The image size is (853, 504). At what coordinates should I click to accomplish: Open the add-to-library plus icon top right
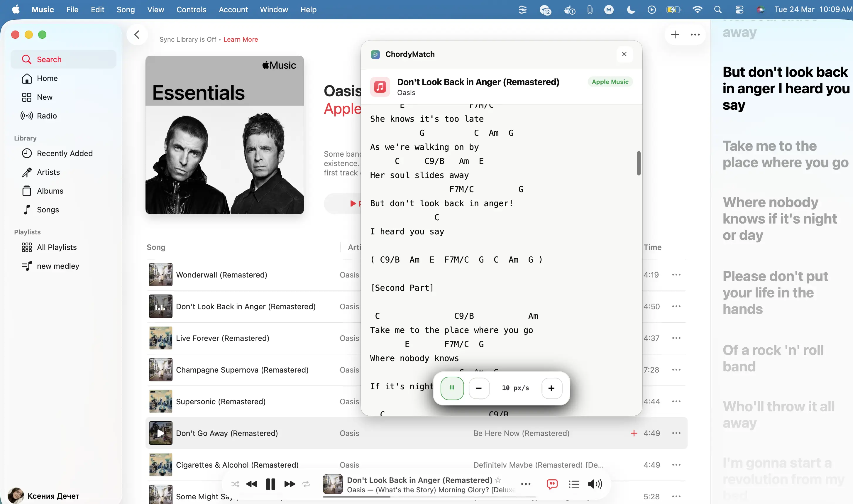(675, 34)
